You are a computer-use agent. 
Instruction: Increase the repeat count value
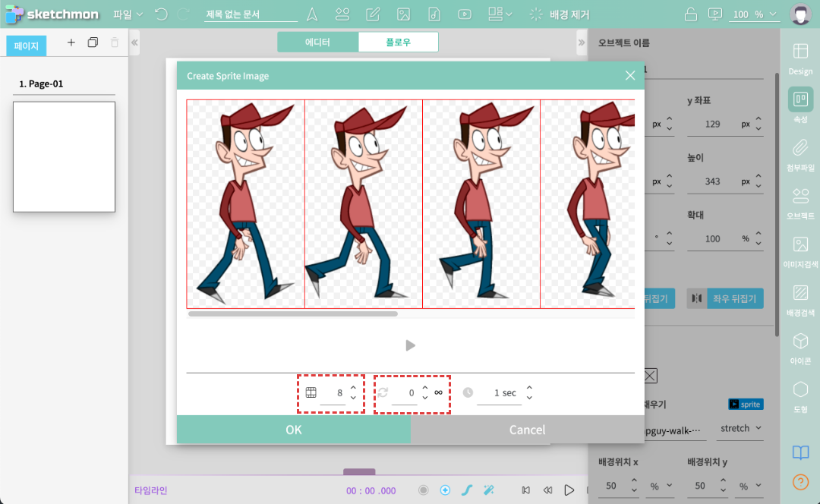[425, 388]
